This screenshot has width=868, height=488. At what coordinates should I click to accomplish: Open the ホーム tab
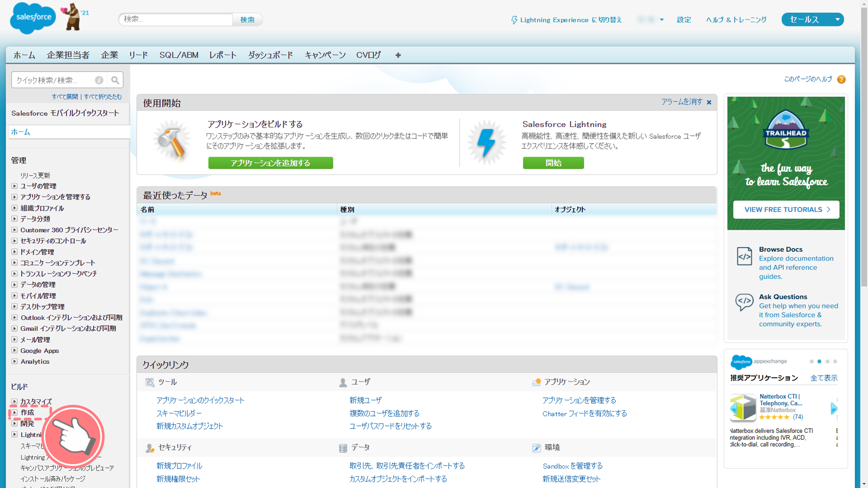[x=24, y=55]
